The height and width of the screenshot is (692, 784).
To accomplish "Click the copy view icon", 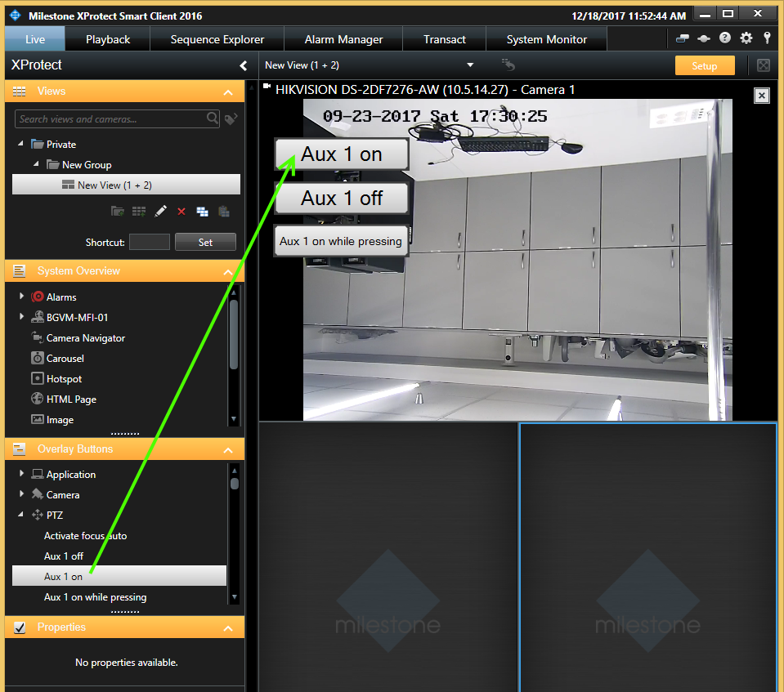I will coord(203,212).
